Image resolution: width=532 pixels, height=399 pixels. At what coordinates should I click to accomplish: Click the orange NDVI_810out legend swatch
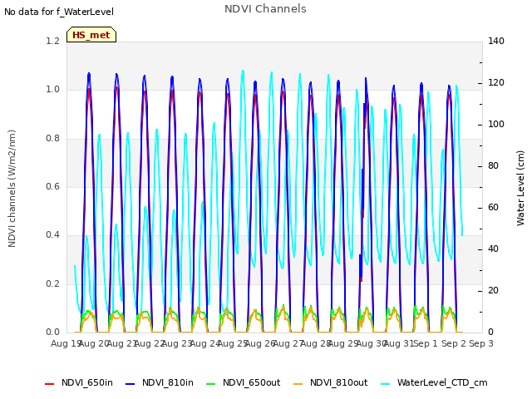coord(298,384)
